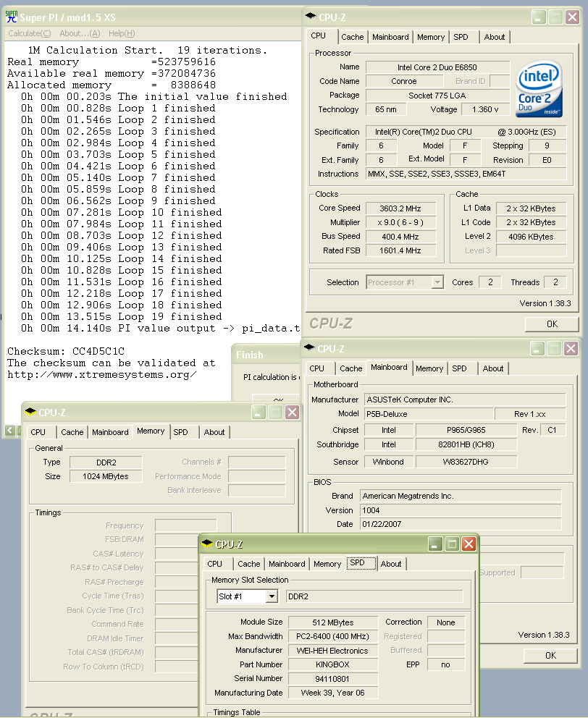Image resolution: width=588 pixels, height=718 pixels.
Task: Select the About tab in the CPU-Z Motherboard window
Action: (493, 368)
